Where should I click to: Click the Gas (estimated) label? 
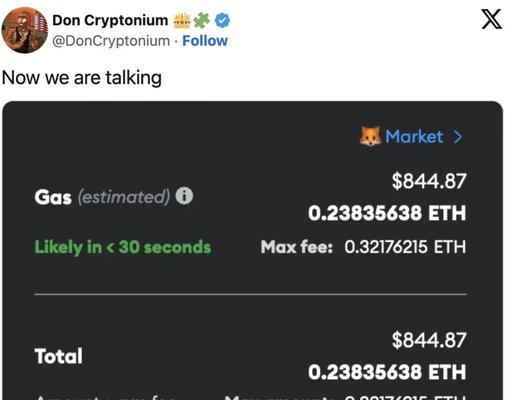102,197
